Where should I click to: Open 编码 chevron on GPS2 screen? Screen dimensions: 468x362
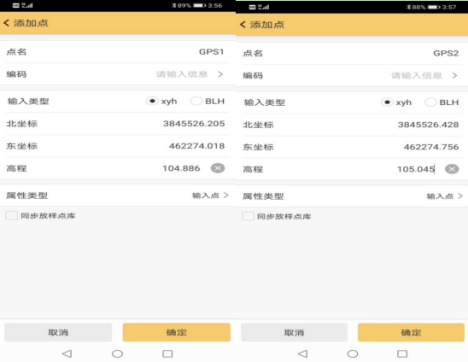point(455,75)
